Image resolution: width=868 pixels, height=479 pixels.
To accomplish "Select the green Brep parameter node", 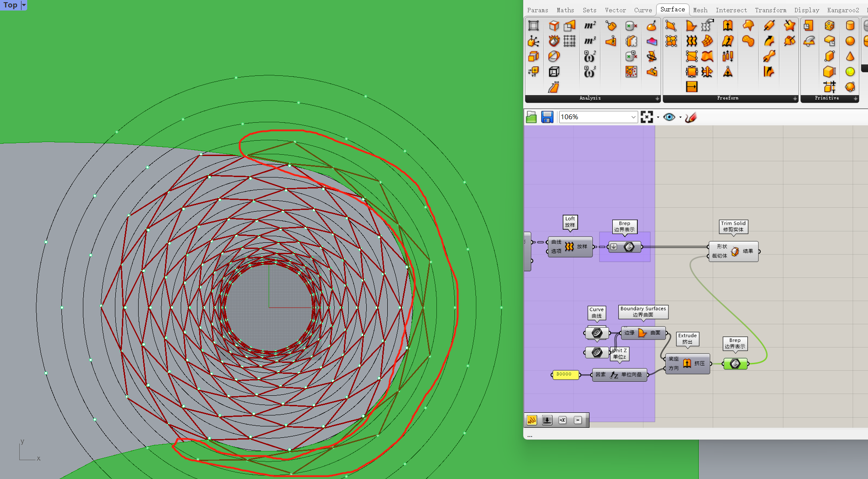I will pyautogui.click(x=736, y=364).
